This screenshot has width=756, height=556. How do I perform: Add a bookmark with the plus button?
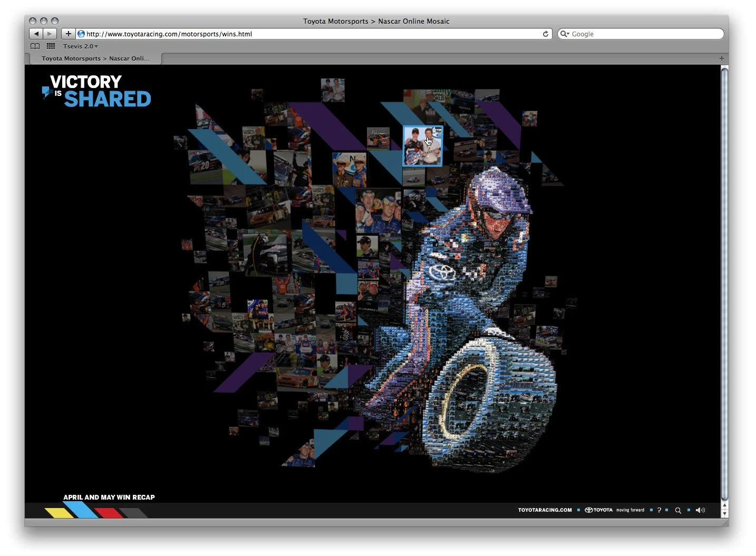68,34
